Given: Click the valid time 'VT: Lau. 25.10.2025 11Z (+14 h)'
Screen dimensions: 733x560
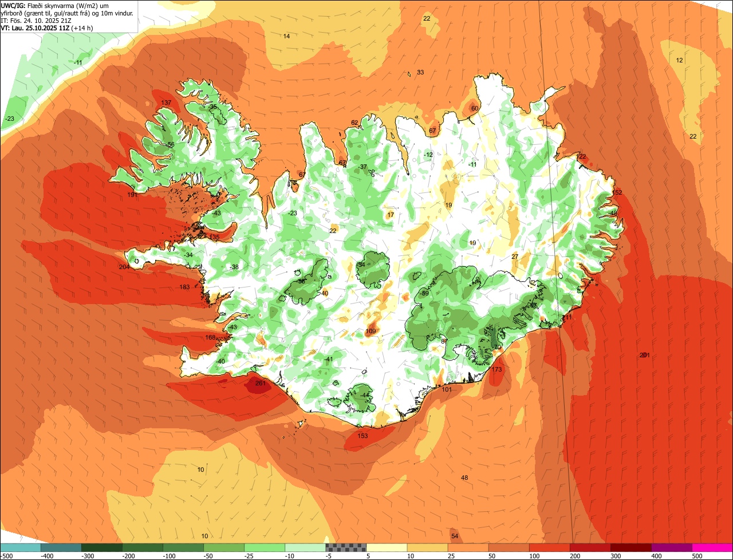Looking at the screenshot, I should click(47, 27).
